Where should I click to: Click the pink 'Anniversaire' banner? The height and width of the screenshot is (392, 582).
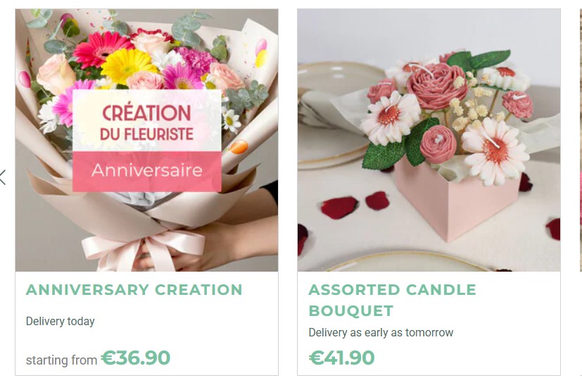[x=147, y=171]
